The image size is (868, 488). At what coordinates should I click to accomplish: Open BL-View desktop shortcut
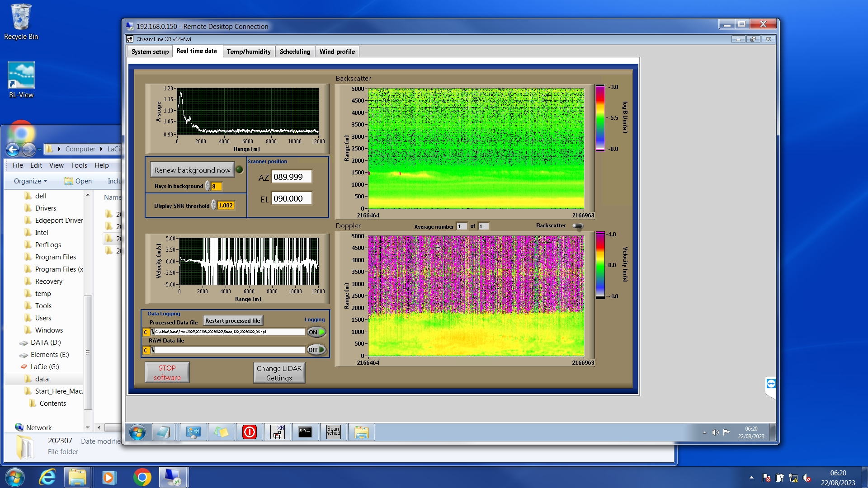click(21, 80)
